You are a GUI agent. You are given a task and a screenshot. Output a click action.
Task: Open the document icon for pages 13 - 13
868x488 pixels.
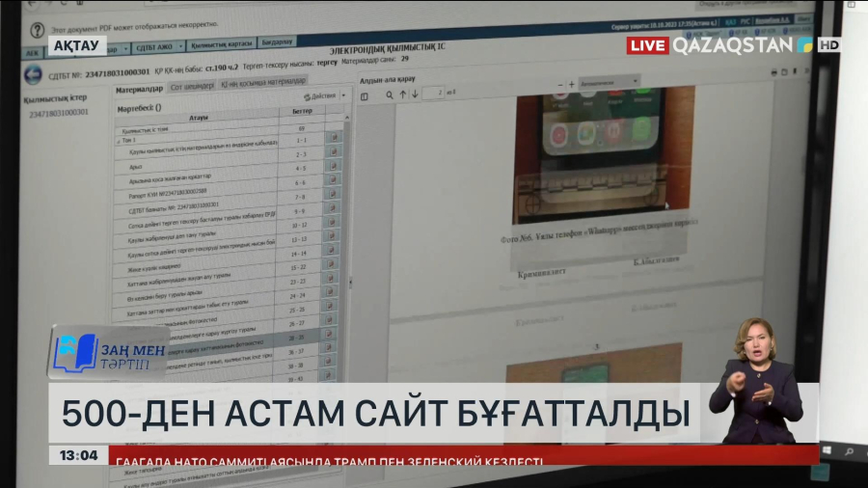coord(332,235)
